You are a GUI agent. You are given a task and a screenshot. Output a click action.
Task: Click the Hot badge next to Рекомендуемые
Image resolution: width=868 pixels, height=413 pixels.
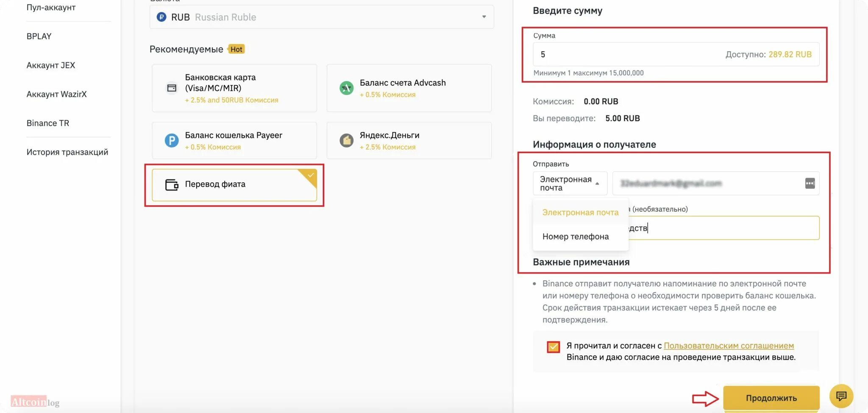(x=236, y=49)
